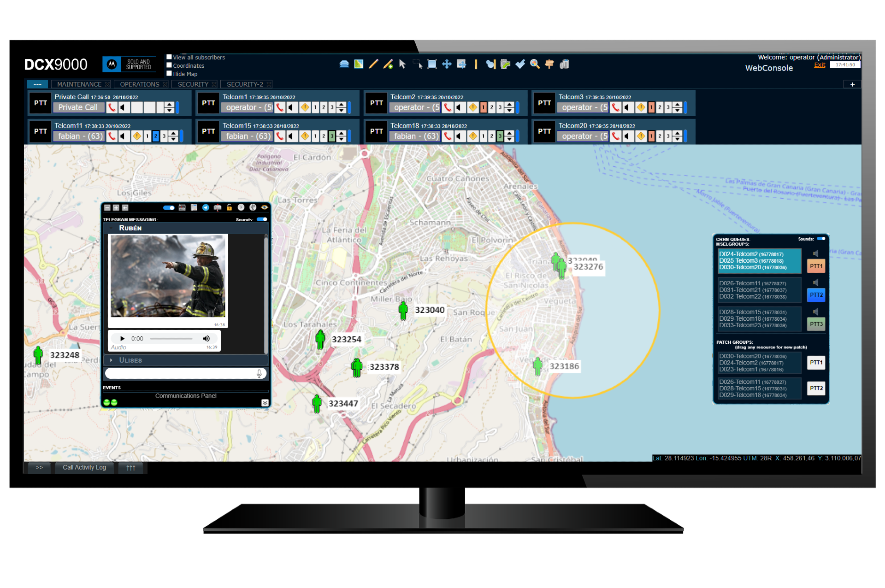885x588 pixels.
Task: Select the ruler measurement tool
Action: point(476,64)
